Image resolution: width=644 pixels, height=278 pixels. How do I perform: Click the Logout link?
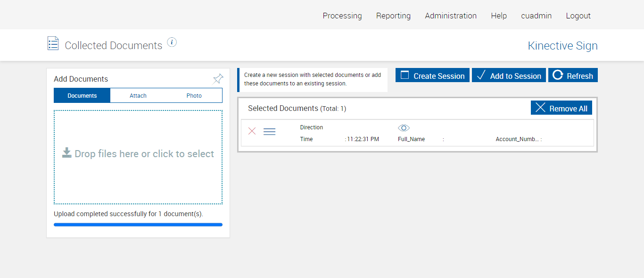[x=578, y=16]
